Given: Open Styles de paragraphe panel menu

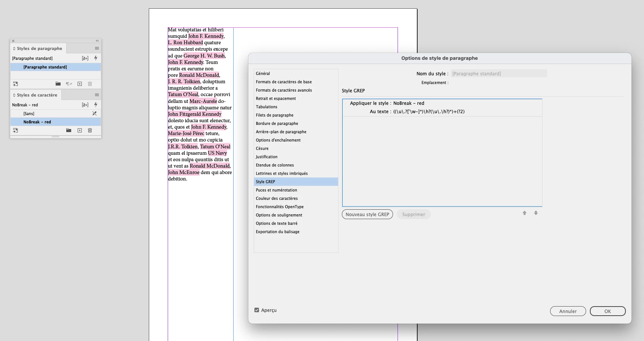Looking at the screenshot, I should click(97, 48).
